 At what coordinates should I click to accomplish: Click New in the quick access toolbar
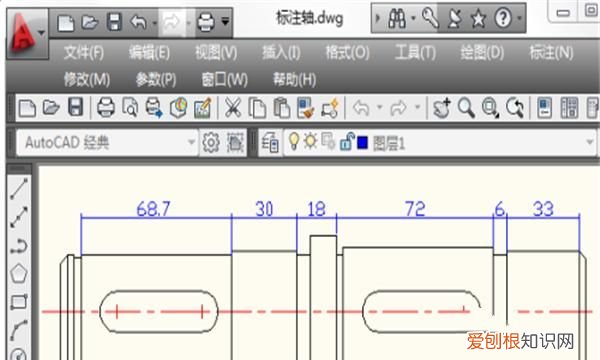click(x=66, y=23)
